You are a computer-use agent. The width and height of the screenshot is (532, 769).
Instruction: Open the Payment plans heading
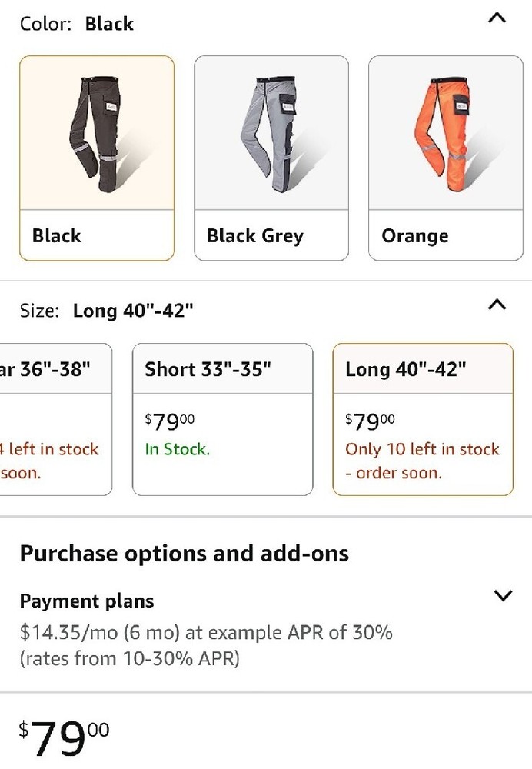coord(87,601)
